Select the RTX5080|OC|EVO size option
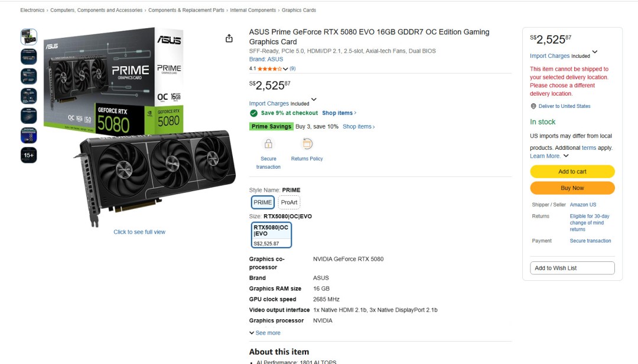Image resolution: width=638 pixels, height=364 pixels. click(x=271, y=235)
